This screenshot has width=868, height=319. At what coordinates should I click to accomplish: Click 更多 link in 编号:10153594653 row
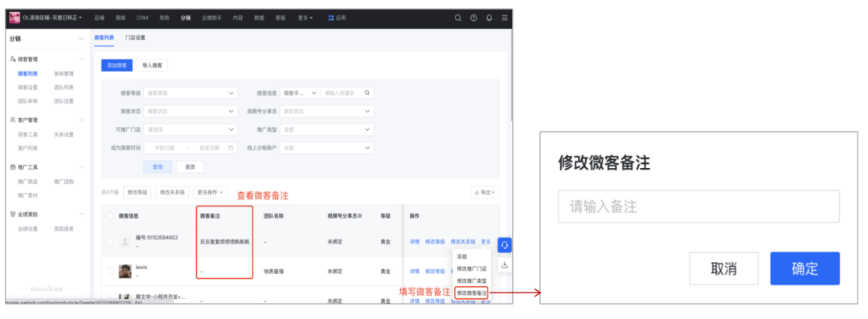pos(486,242)
